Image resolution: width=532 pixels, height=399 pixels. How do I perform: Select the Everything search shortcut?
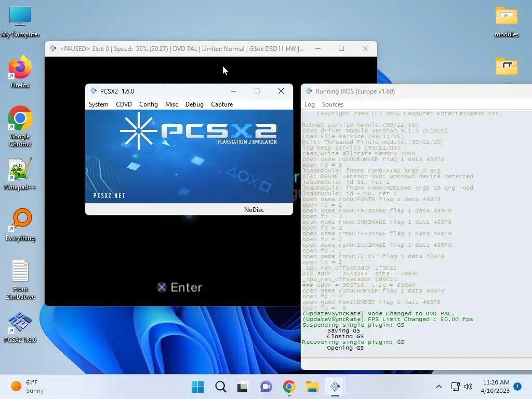coord(20,225)
